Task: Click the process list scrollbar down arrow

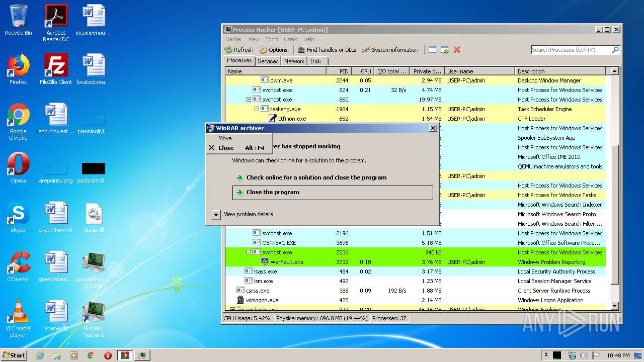Action: point(614,306)
